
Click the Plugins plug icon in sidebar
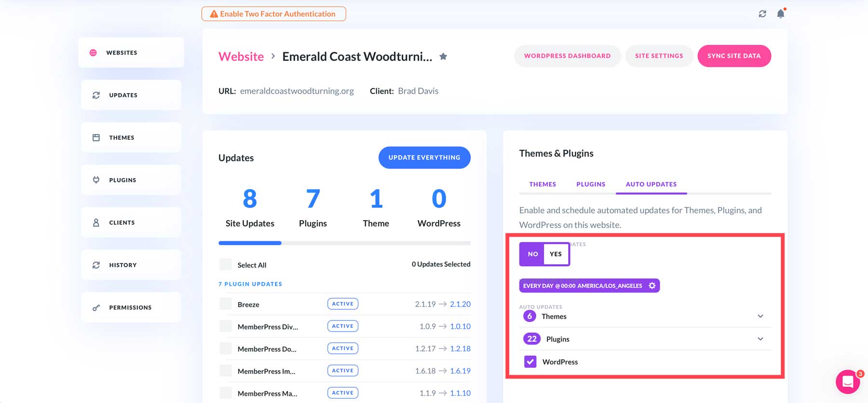click(x=96, y=180)
